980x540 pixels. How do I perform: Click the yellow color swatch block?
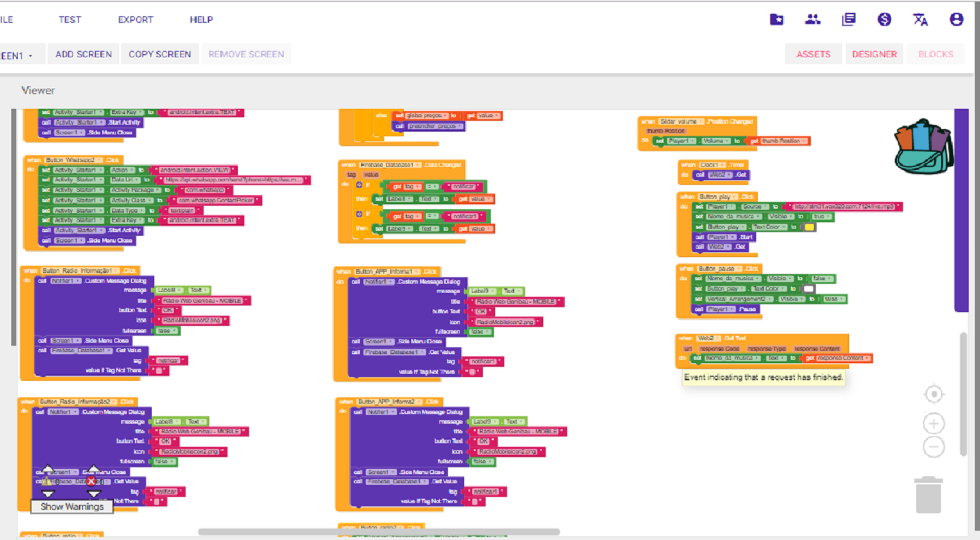(x=810, y=227)
